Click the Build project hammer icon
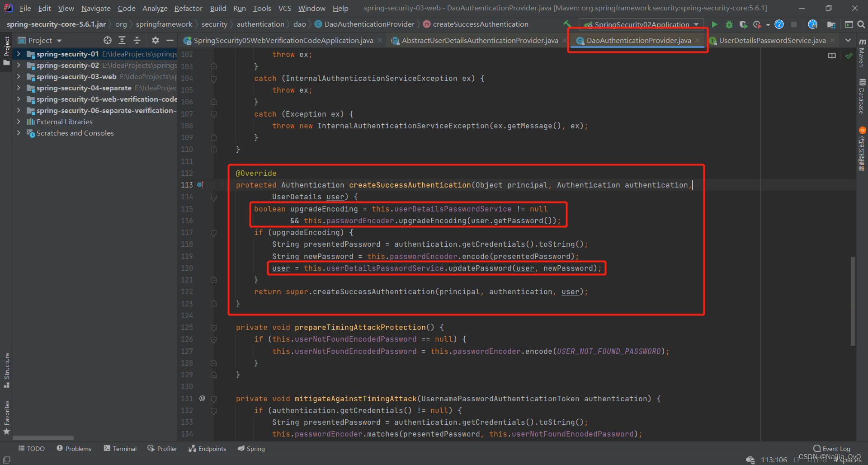The height and width of the screenshot is (465, 868). point(567,24)
